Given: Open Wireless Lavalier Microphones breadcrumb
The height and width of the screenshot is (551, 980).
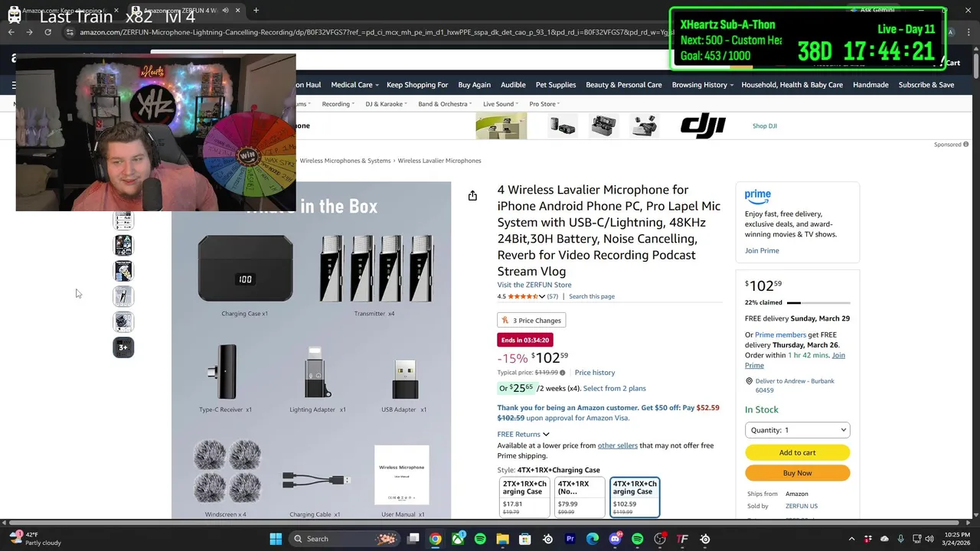Looking at the screenshot, I should (439, 161).
